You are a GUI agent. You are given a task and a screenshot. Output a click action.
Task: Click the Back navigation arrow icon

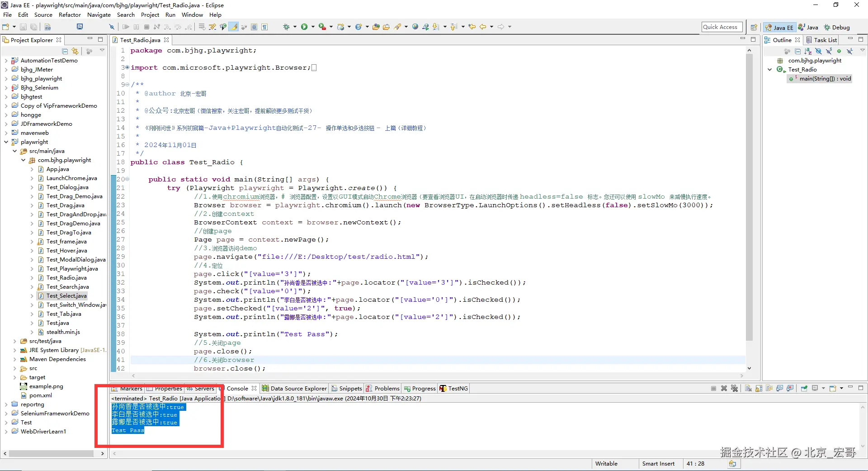(483, 27)
